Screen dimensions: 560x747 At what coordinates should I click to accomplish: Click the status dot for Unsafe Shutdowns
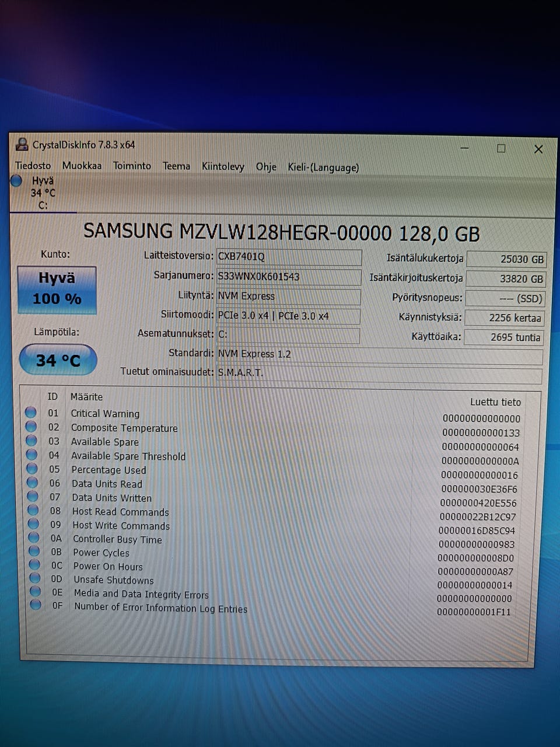point(35,578)
